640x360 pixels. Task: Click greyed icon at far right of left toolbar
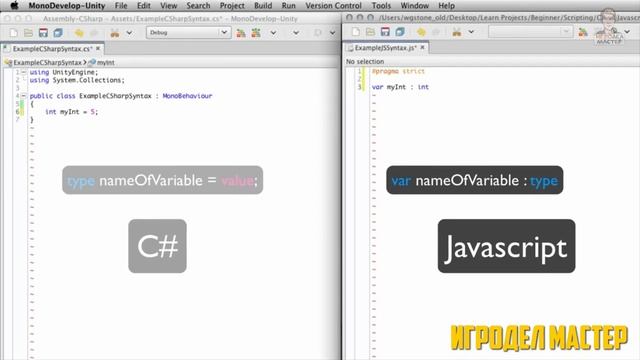click(318, 33)
